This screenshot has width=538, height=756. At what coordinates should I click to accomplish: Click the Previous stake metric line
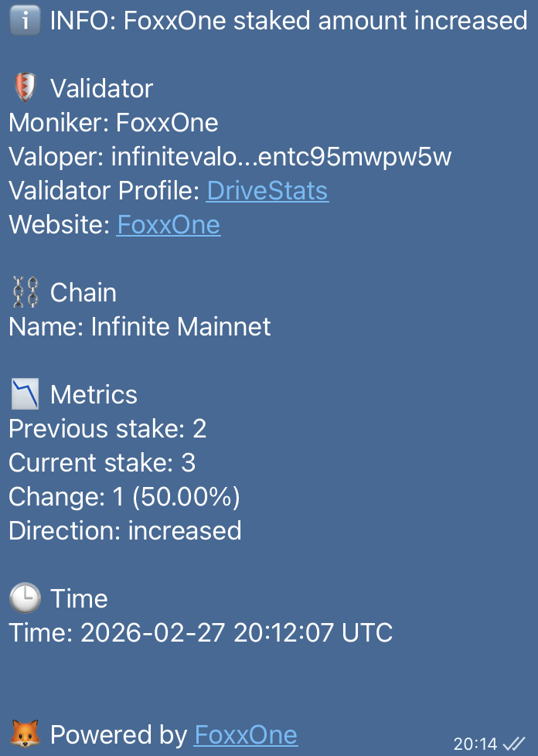pyautogui.click(x=107, y=428)
